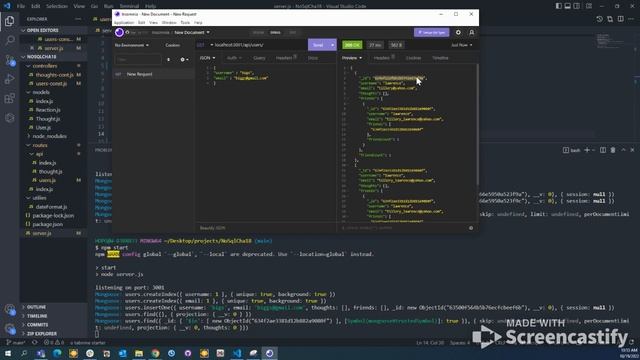The image size is (640, 360).
Task: Maximize the terminal panel with the chevron up
Action: (x=623, y=150)
